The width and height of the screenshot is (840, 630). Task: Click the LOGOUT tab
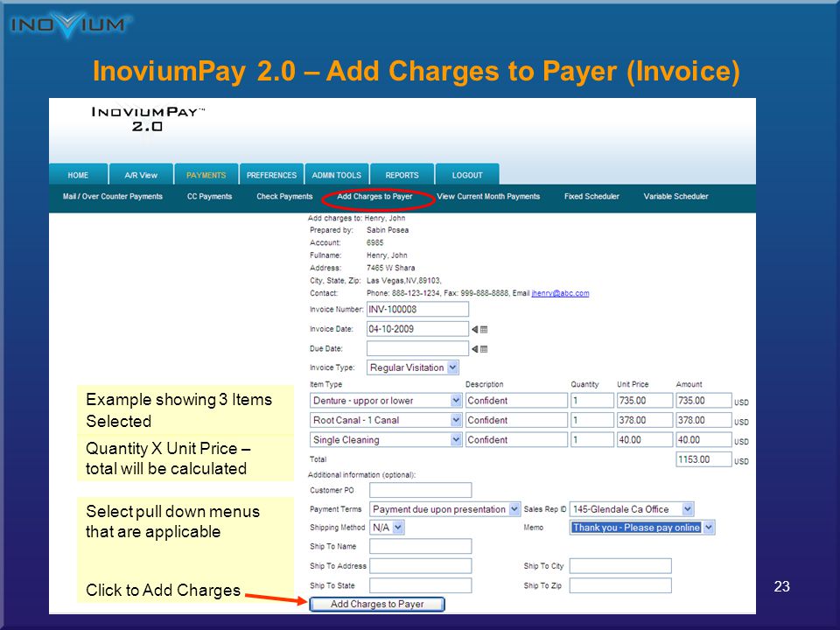467,175
